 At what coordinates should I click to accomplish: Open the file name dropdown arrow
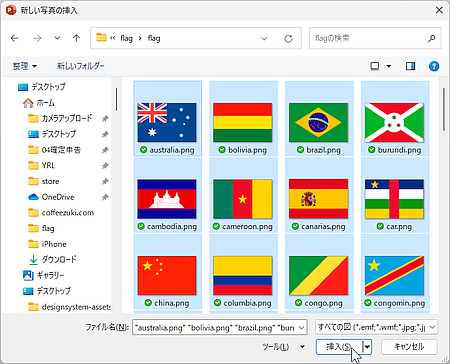[x=302, y=327]
